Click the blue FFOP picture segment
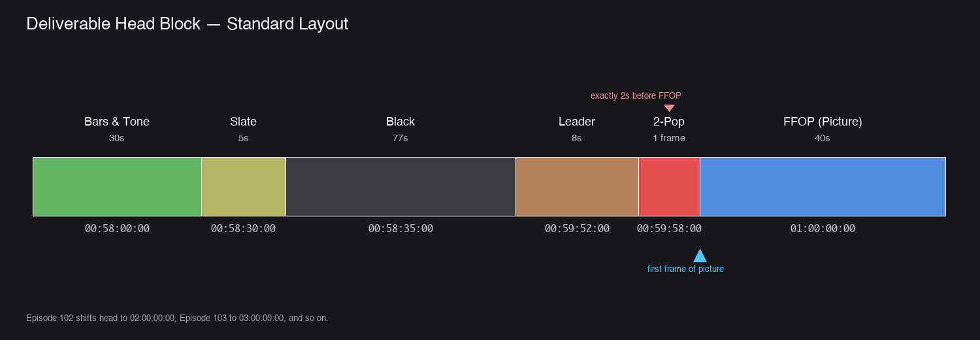Image resolution: width=980 pixels, height=340 pixels. coord(823,186)
